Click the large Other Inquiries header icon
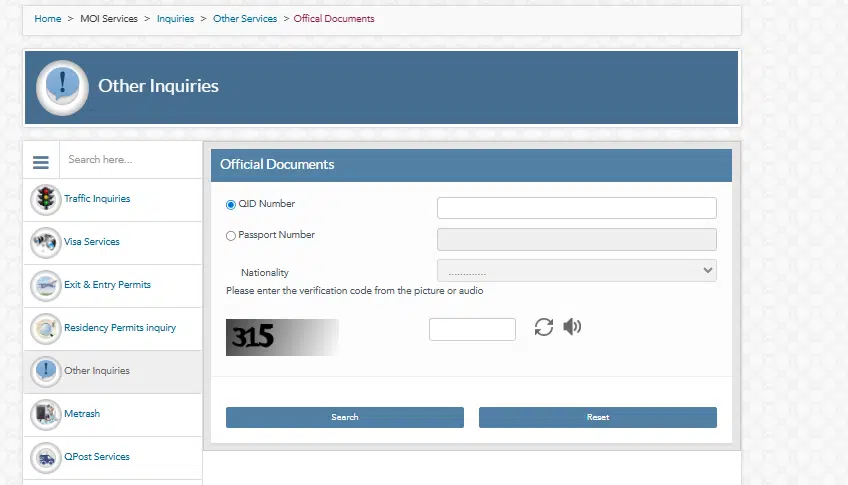848x485 pixels. click(62, 88)
